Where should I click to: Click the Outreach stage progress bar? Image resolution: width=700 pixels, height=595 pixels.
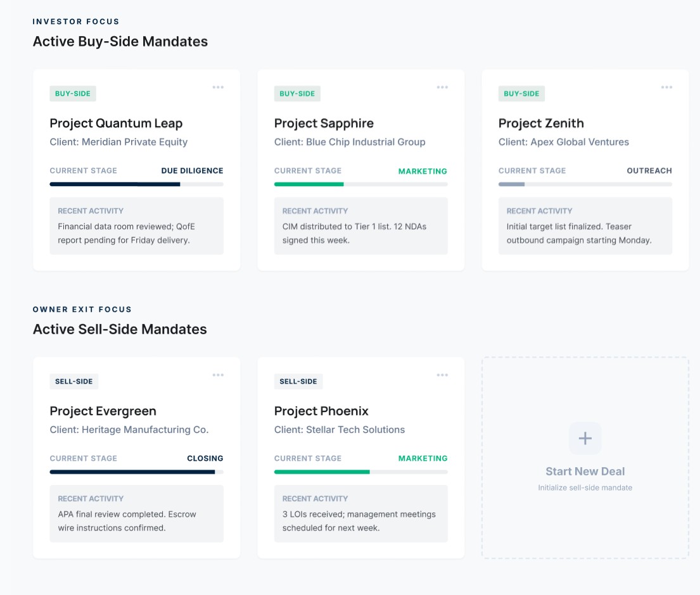click(x=585, y=184)
